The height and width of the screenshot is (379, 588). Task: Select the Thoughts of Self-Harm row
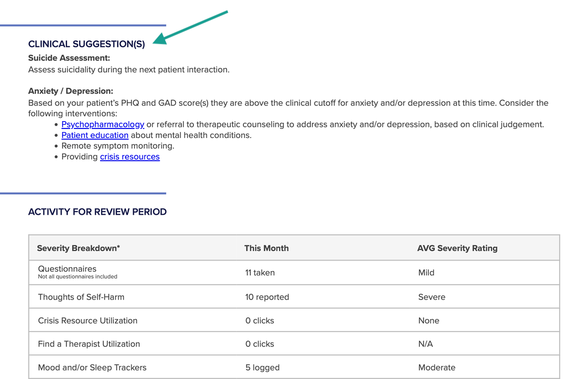click(x=294, y=296)
